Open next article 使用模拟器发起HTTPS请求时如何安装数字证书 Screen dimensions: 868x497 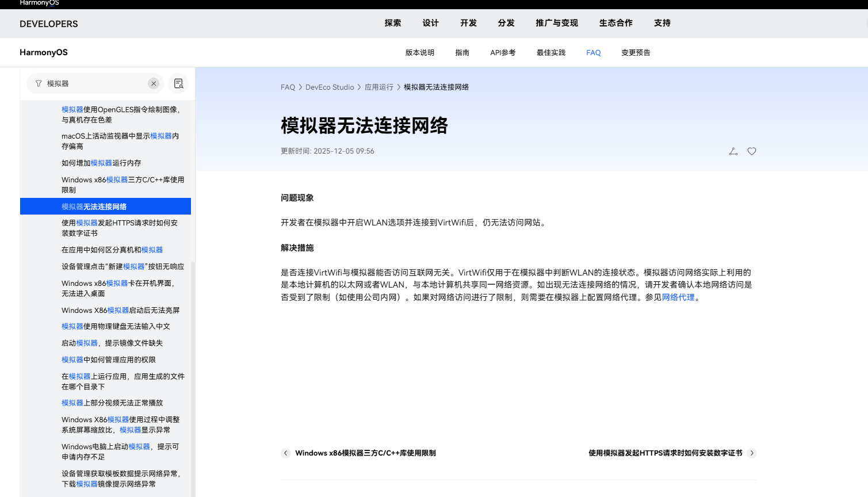(666, 453)
